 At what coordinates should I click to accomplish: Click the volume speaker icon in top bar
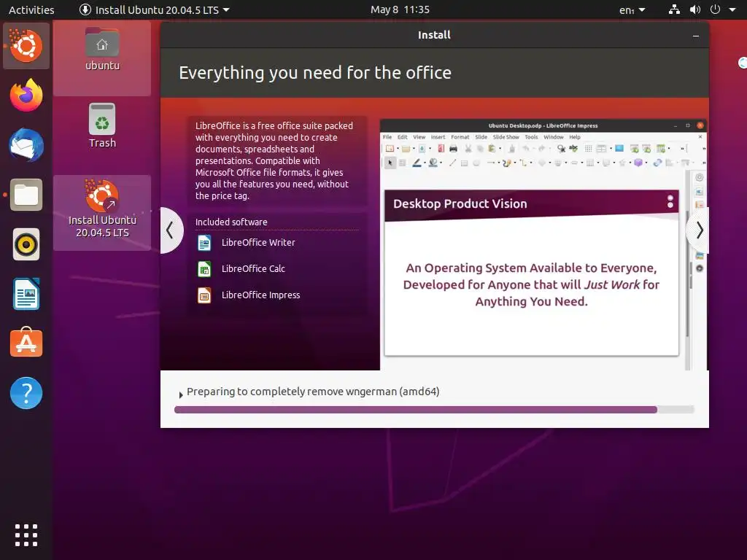(x=695, y=9)
